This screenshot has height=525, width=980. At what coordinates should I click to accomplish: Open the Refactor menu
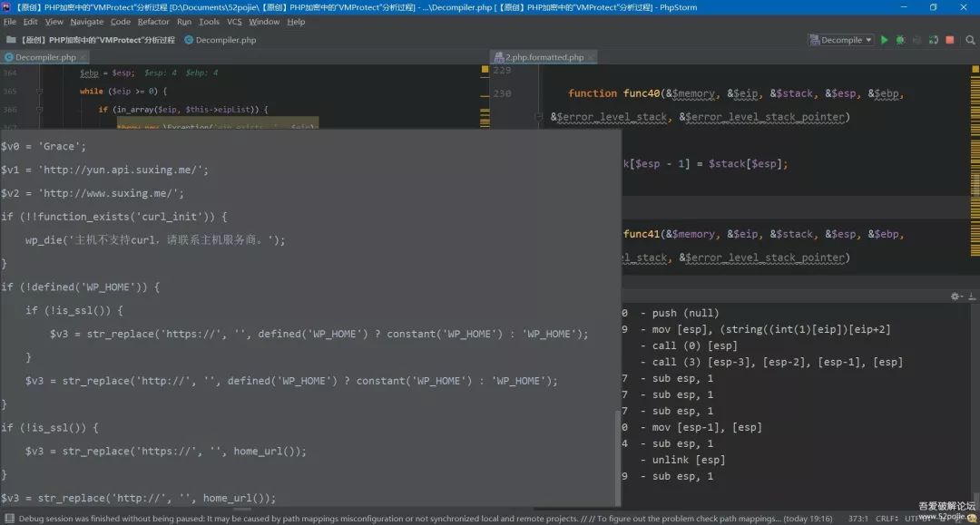(x=153, y=22)
